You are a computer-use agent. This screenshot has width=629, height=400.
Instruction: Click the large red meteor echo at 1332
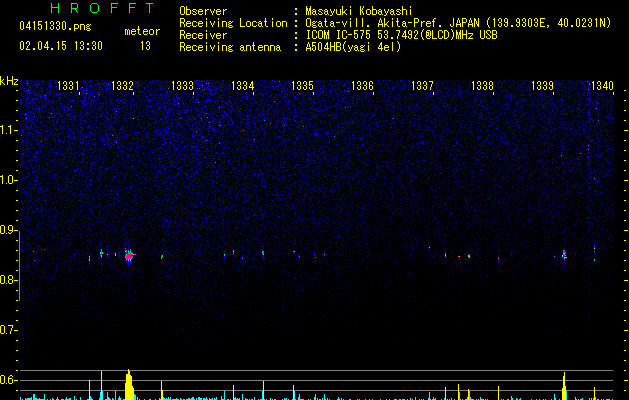point(129,255)
